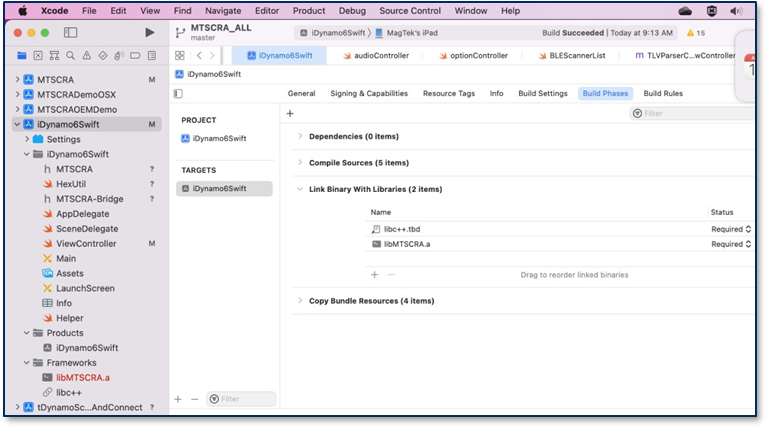This screenshot has height=428, width=767.
Task: Click the build phases Filter field
Action: click(x=692, y=113)
